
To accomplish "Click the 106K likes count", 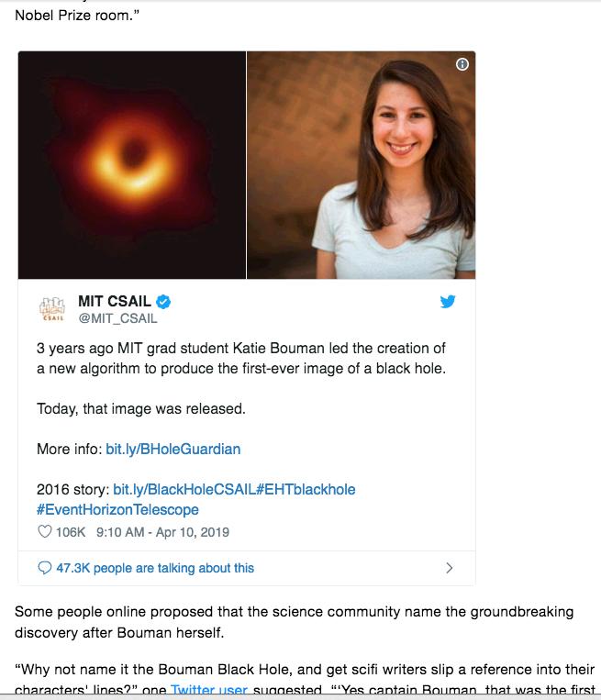I will pyautogui.click(x=71, y=532).
